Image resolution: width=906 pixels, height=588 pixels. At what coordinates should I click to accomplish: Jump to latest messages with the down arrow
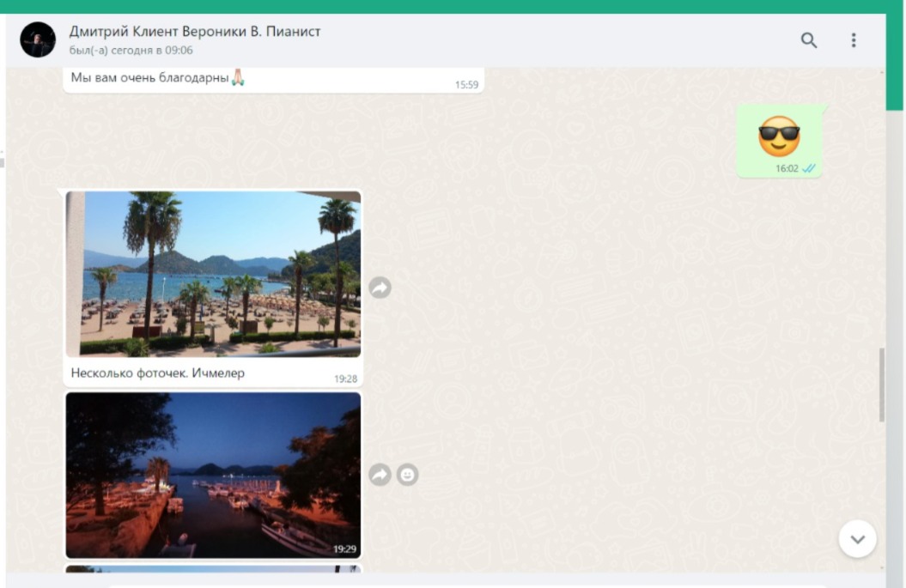pos(857,539)
